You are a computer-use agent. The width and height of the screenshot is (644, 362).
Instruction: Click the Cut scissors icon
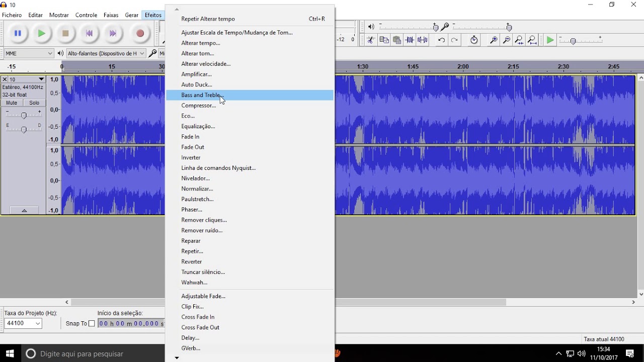click(371, 40)
